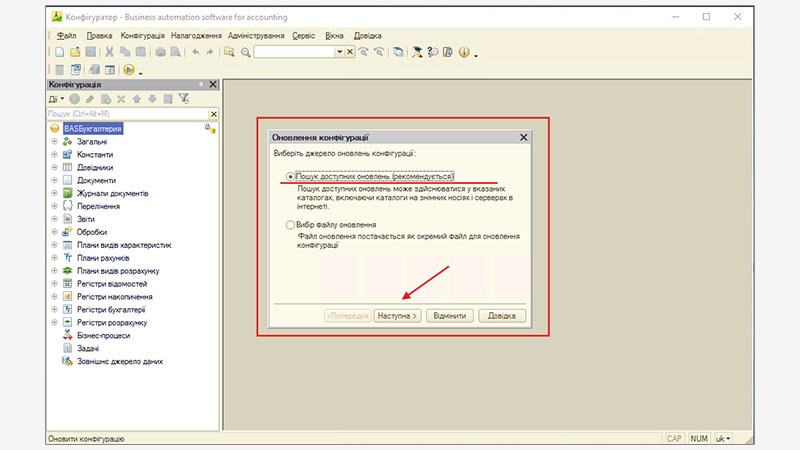Click the info icon in main toolbar
Screen dimensions: 800x450
[464, 52]
